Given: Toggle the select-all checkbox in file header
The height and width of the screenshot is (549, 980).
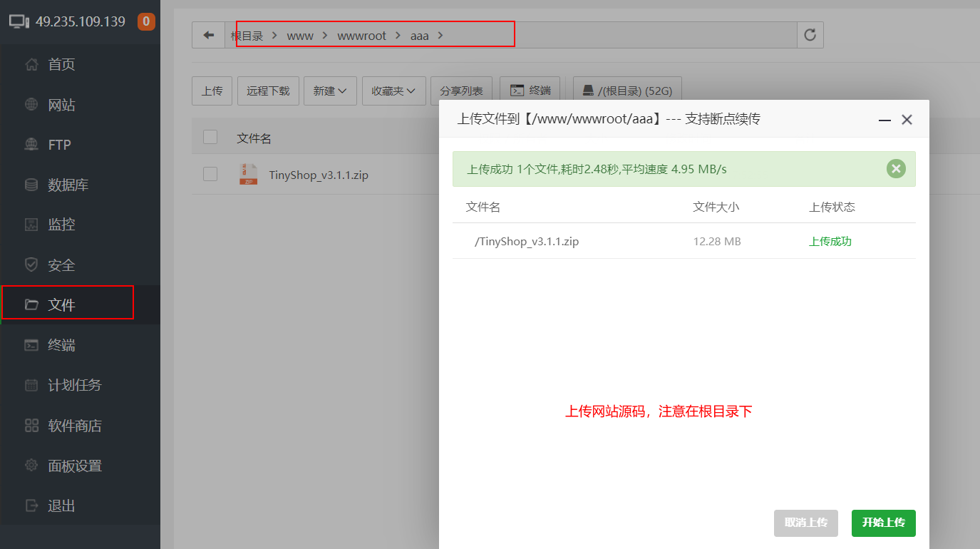Looking at the screenshot, I should coord(210,137).
